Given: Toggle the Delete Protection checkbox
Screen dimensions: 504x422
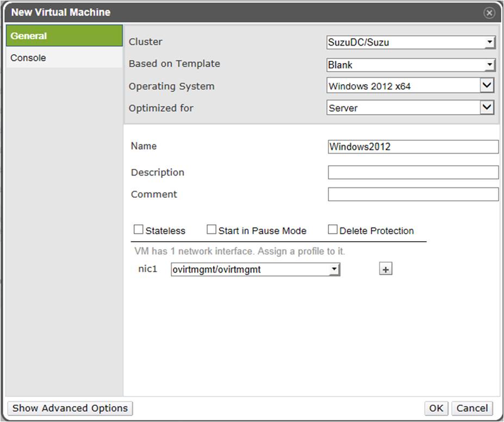Looking at the screenshot, I should coord(333,230).
